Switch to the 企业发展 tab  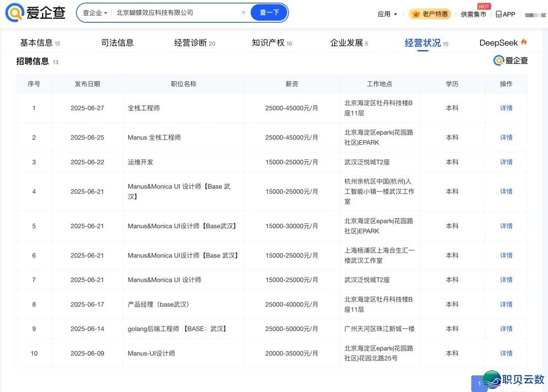[x=349, y=43]
